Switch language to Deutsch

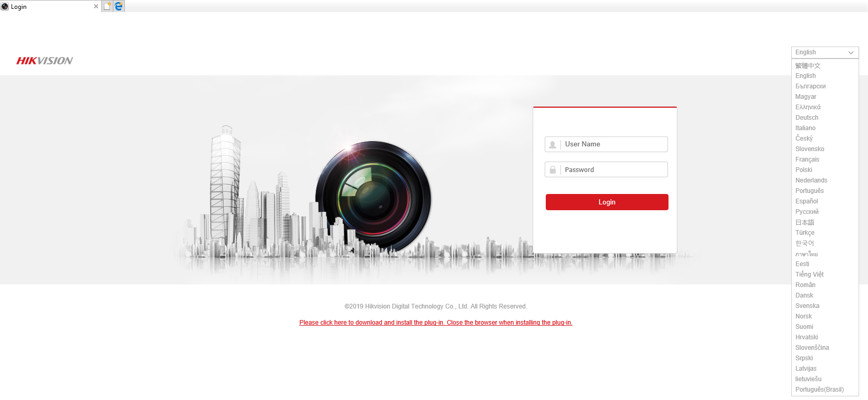pos(807,118)
